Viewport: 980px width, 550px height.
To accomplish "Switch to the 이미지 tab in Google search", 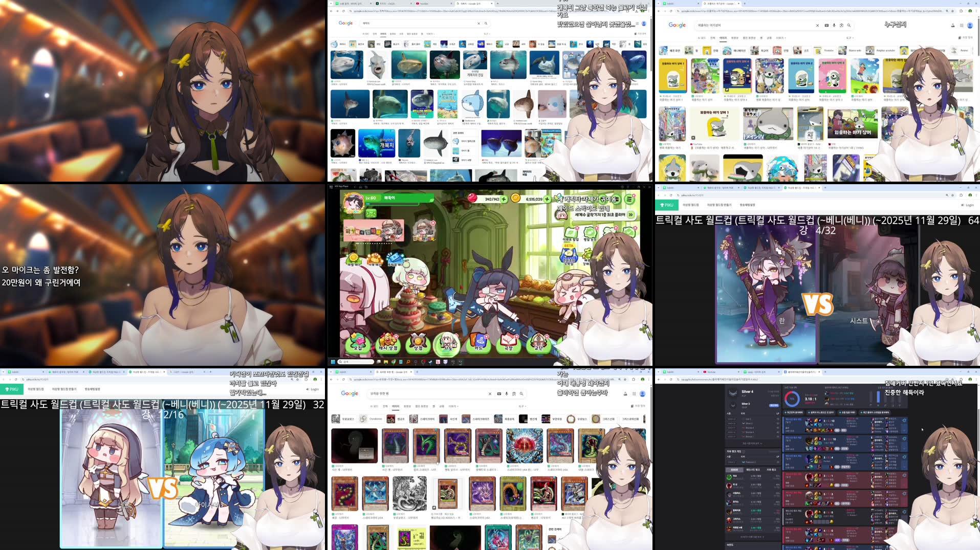I will pyautogui.click(x=723, y=37).
